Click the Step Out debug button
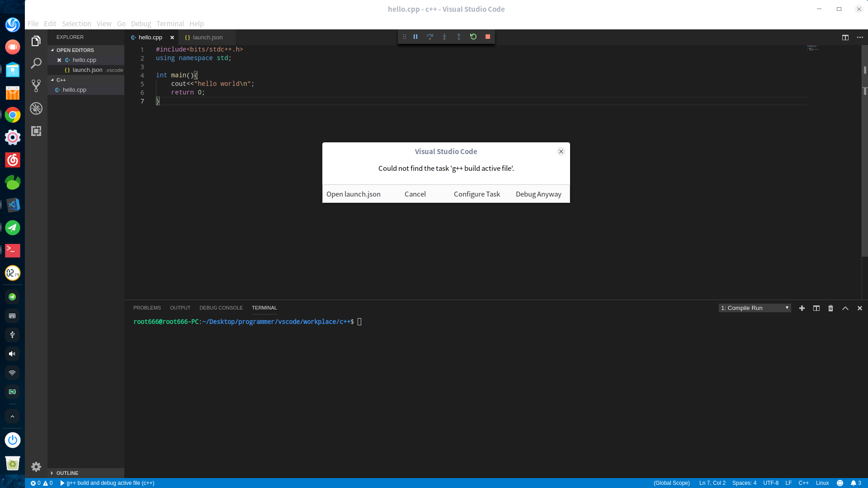868x488 pixels. [459, 37]
